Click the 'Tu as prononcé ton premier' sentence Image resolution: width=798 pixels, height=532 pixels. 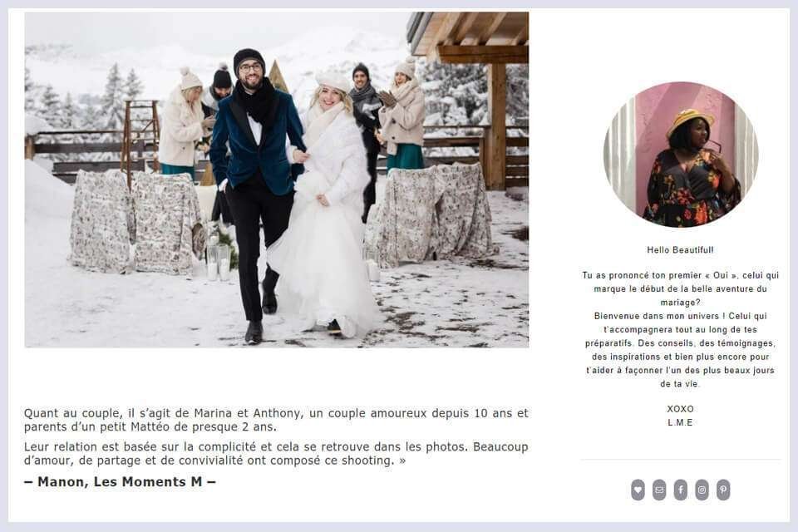681,288
